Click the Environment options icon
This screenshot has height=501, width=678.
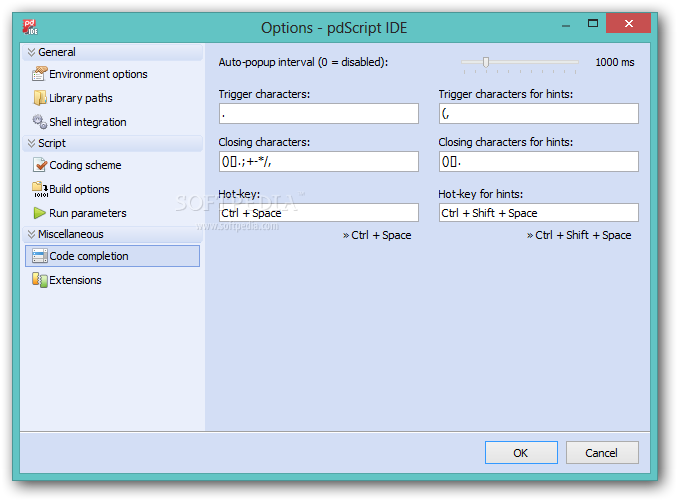39,74
